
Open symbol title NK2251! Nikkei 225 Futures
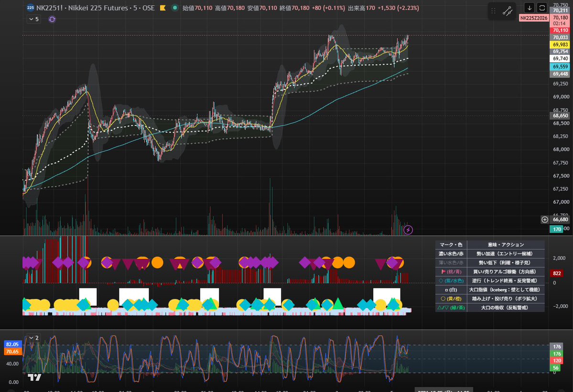click(x=96, y=8)
